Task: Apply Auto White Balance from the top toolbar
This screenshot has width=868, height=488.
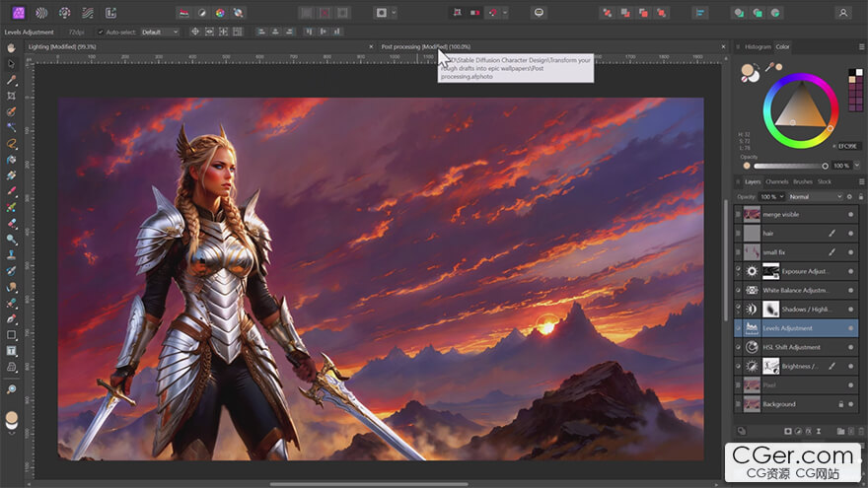Action: point(238,13)
